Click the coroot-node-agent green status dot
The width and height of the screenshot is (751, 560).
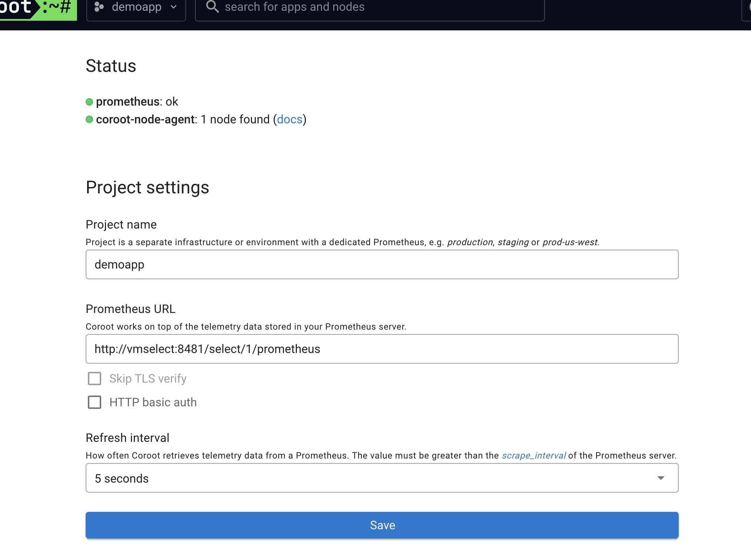[x=89, y=119]
